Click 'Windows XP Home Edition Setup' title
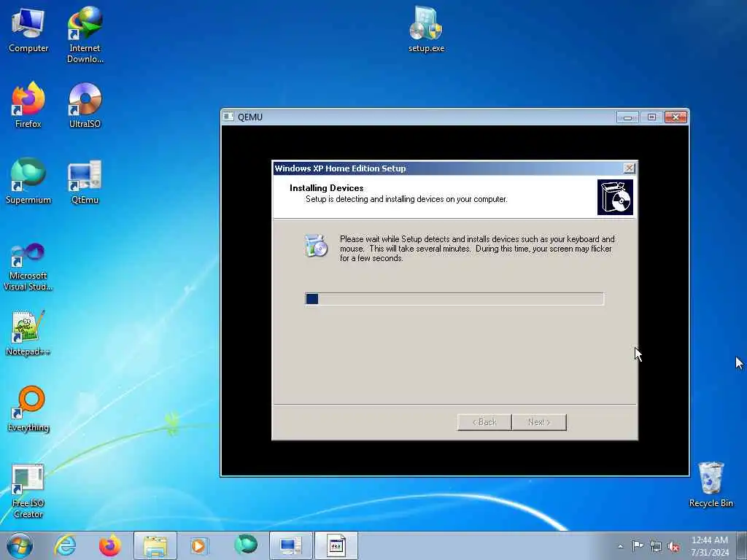This screenshot has height=560, width=747. click(x=340, y=168)
